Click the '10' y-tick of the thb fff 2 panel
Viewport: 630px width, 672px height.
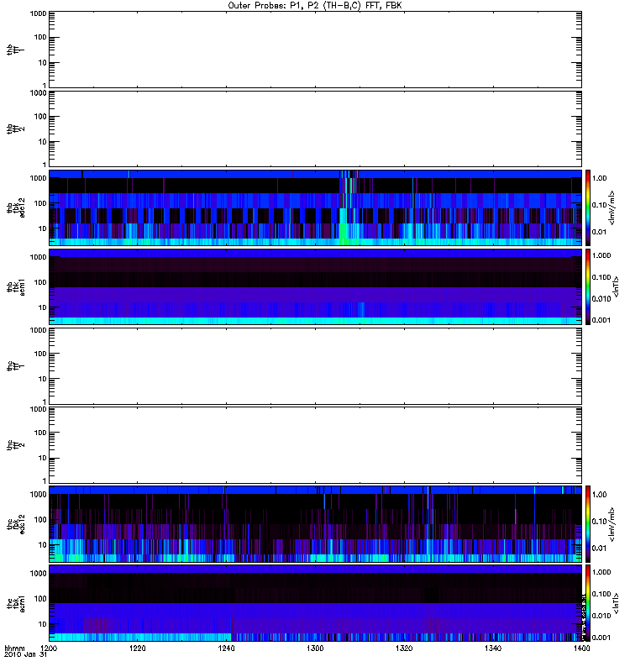pyautogui.click(x=43, y=142)
